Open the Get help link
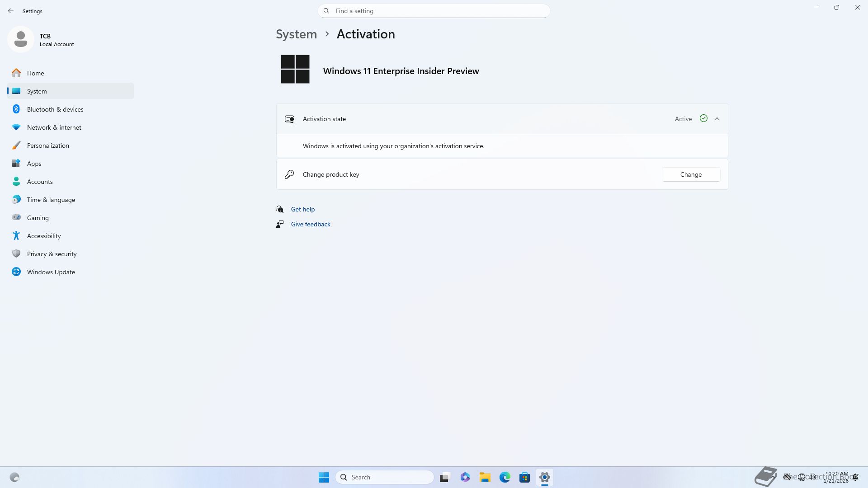The image size is (868, 488). click(303, 209)
